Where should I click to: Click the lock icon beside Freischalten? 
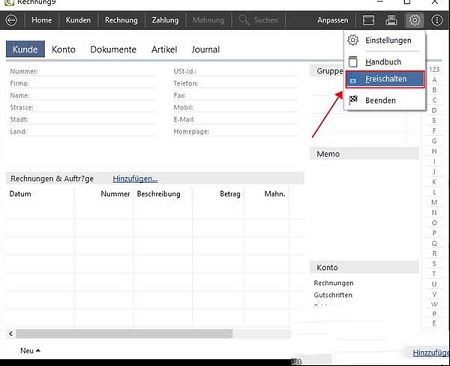pos(353,80)
